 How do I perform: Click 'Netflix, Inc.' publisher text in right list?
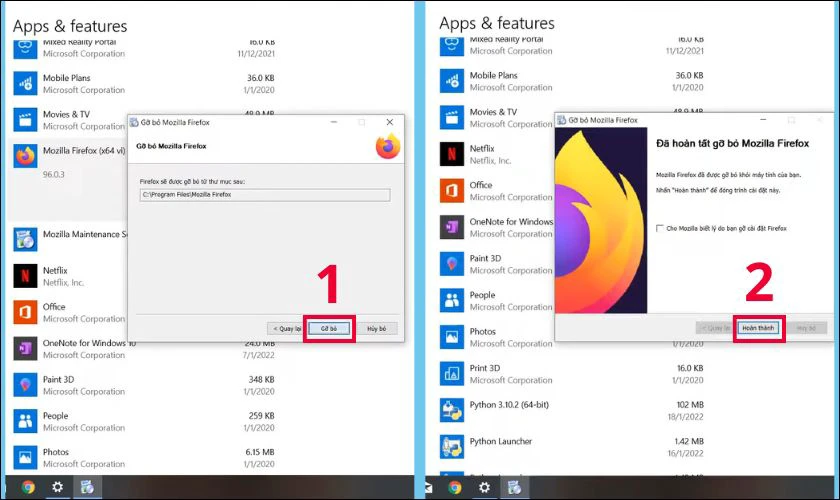tap(490, 161)
